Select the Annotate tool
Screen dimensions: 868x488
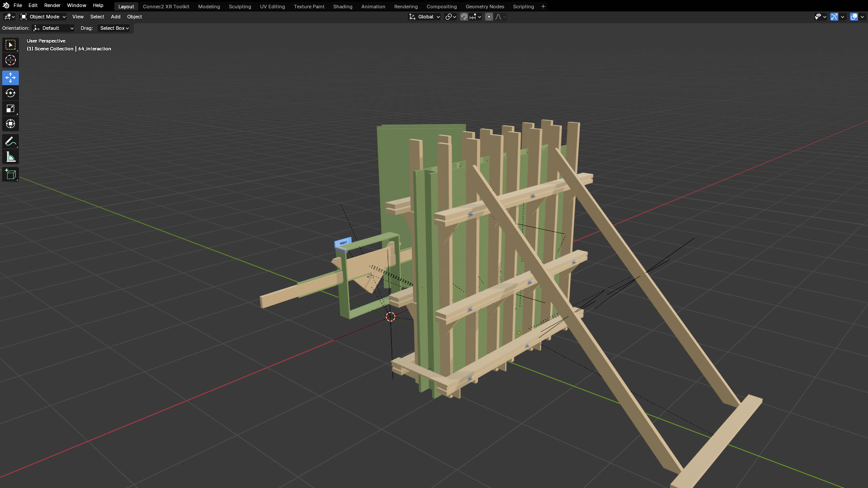click(11, 142)
